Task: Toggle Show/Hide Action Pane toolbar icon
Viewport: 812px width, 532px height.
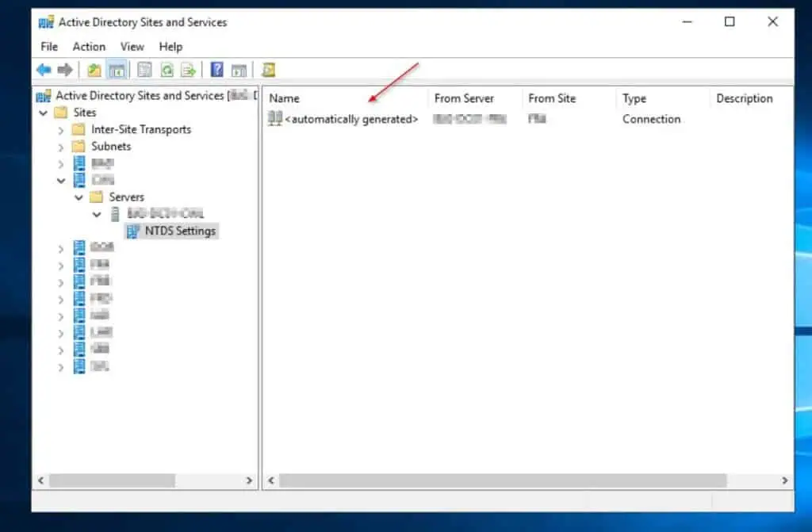Action: pyautogui.click(x=239, y=70)
